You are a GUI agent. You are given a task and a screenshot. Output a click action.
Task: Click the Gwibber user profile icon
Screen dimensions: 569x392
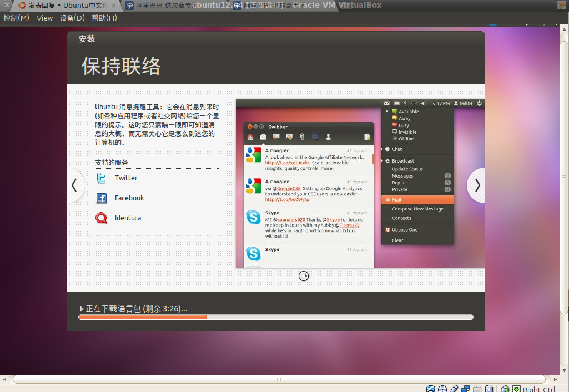328,137
